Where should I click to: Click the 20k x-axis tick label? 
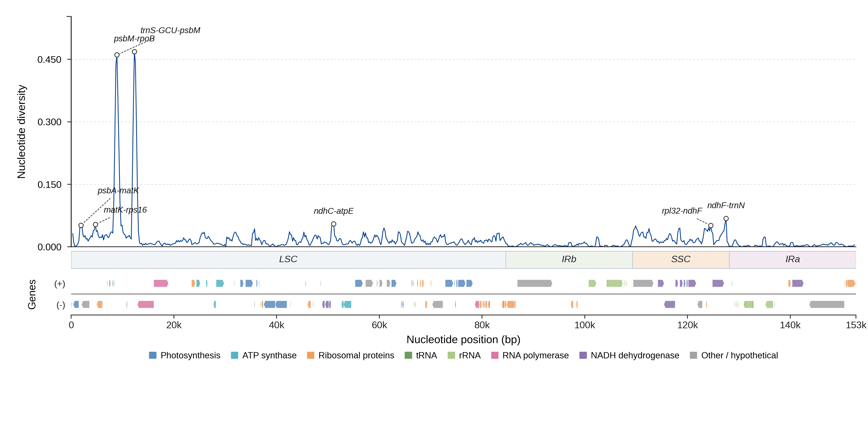[174, 325]
